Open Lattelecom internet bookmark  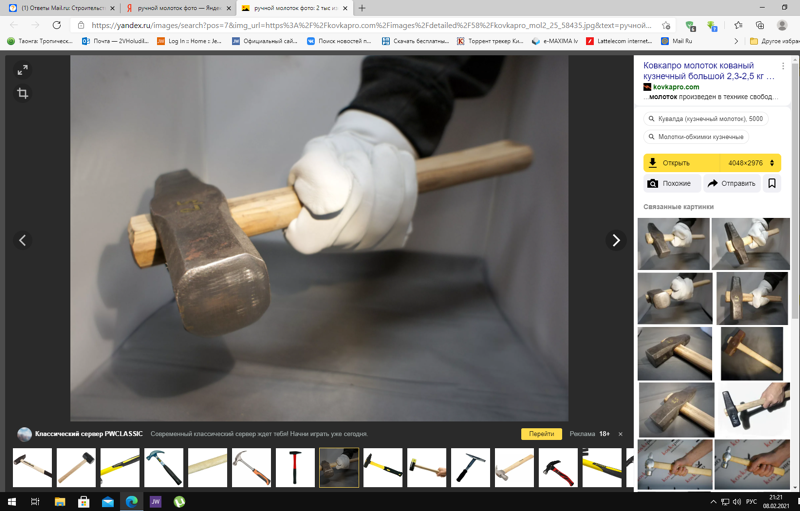[619, 41]
